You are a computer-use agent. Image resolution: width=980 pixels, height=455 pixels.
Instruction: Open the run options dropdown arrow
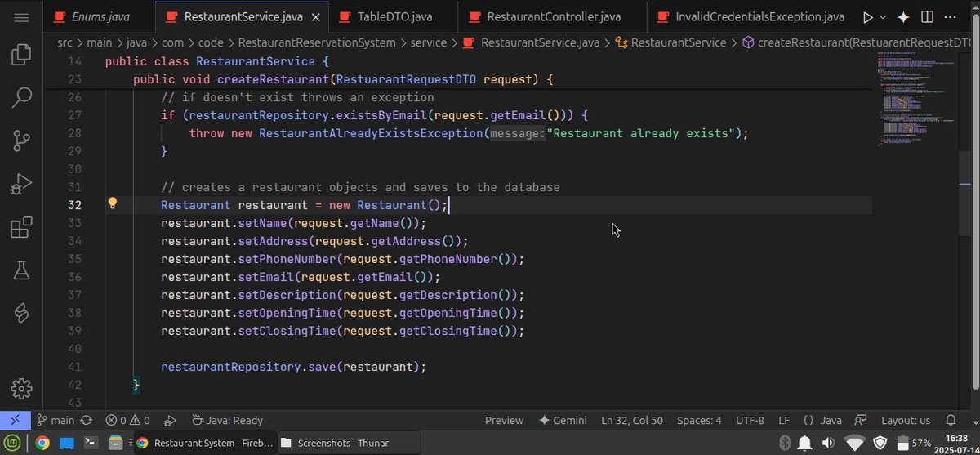click(x=883, y=16)
